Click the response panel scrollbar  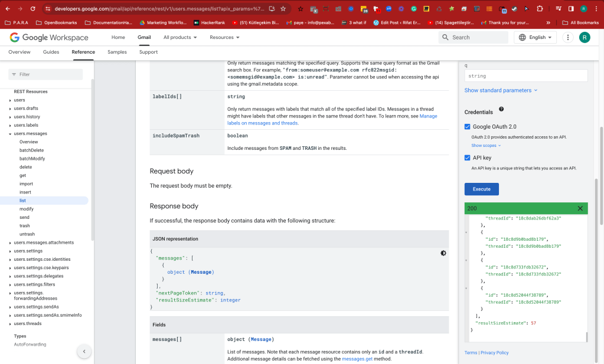click(x=587, y=337)
